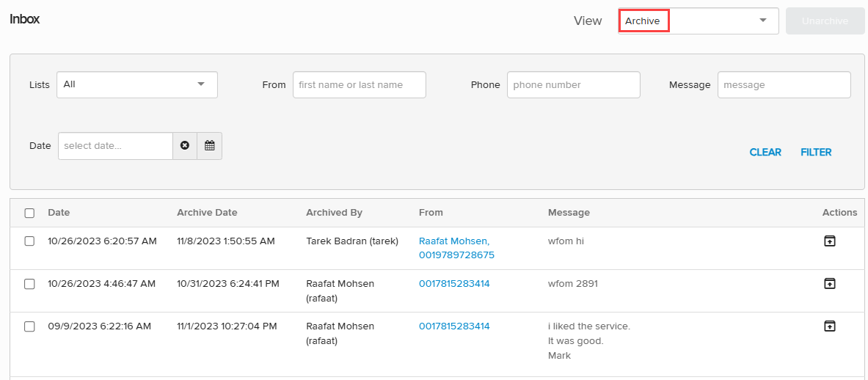Clear the date field with the x icon
The height and width of the screenshot is (380, 868).
pos(185,146)
